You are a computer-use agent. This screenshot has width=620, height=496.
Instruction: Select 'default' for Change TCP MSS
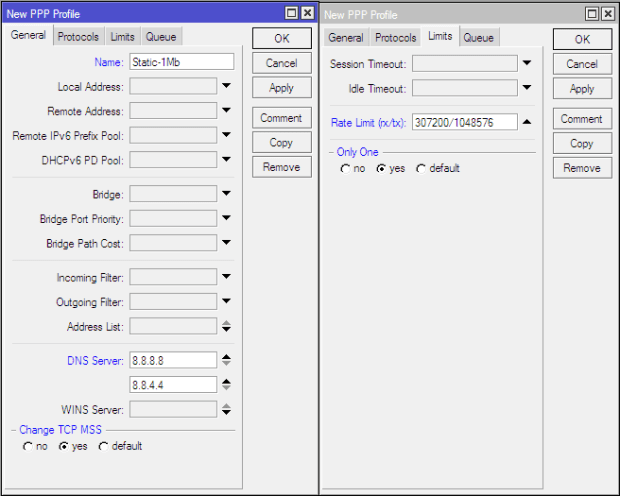[x=104, y=447]
